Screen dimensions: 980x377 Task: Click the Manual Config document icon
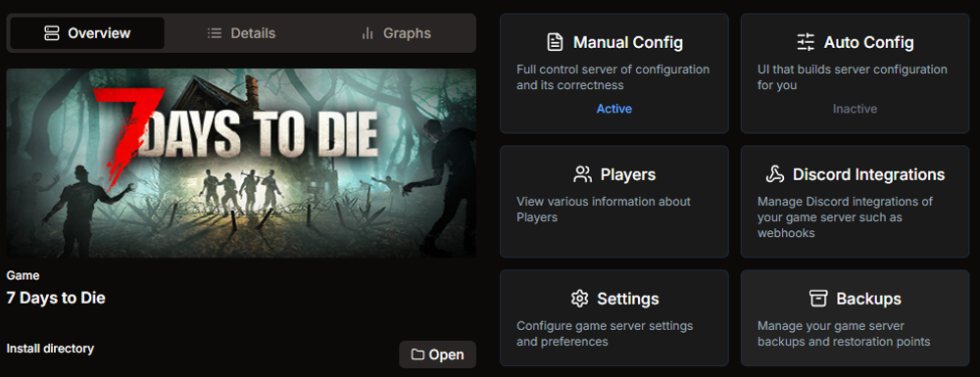tap(555, 42)
